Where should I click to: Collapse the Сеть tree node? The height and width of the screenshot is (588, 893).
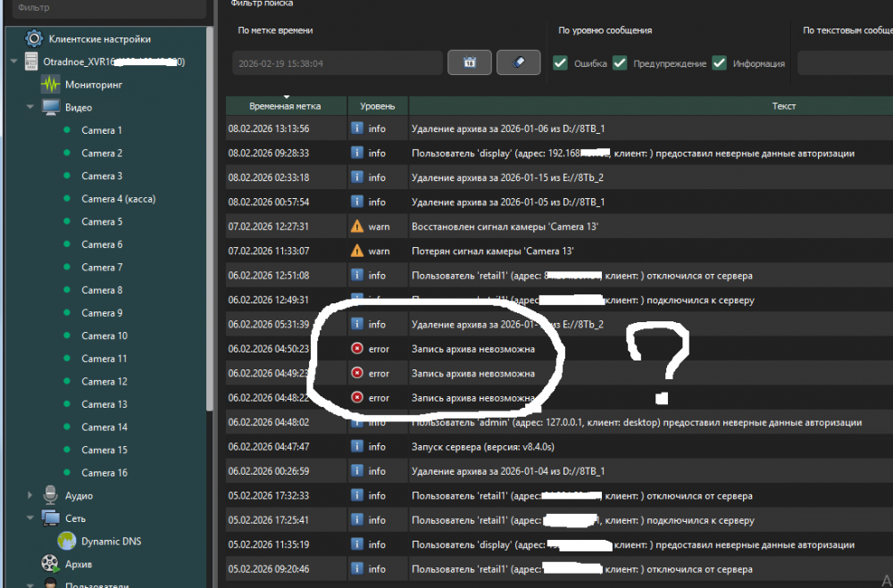click(x=29, y=518)
